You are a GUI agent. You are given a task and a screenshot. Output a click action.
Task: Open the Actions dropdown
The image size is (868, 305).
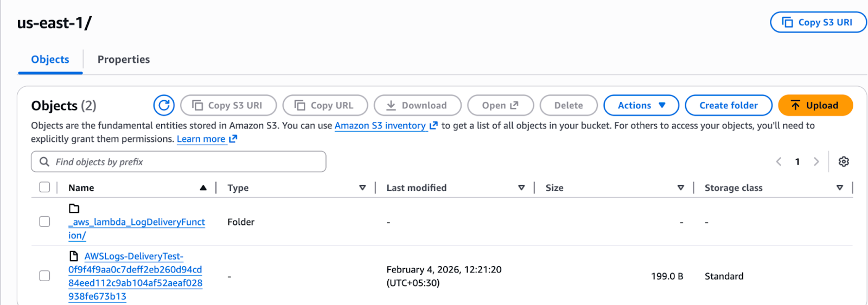click(641, 105)
